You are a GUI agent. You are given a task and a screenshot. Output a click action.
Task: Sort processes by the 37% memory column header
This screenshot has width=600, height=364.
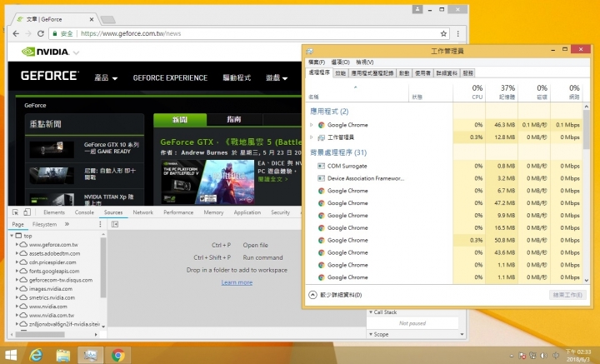point(502,92)
